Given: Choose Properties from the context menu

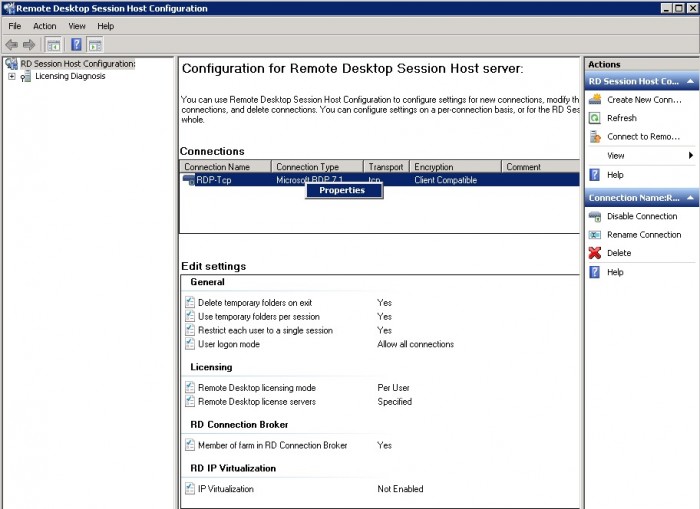Looking at the screenshot, I should pyautogui.click(x=344, y=191).
